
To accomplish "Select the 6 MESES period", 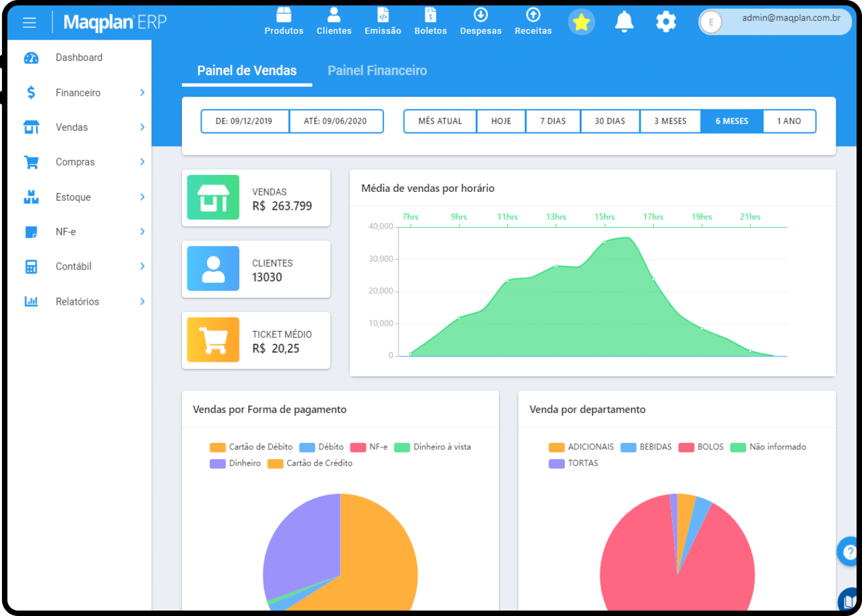I will point(732,121).
